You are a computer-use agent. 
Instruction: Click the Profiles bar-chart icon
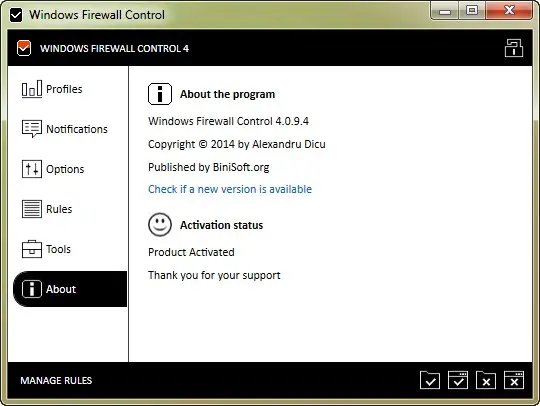(32, 89)
